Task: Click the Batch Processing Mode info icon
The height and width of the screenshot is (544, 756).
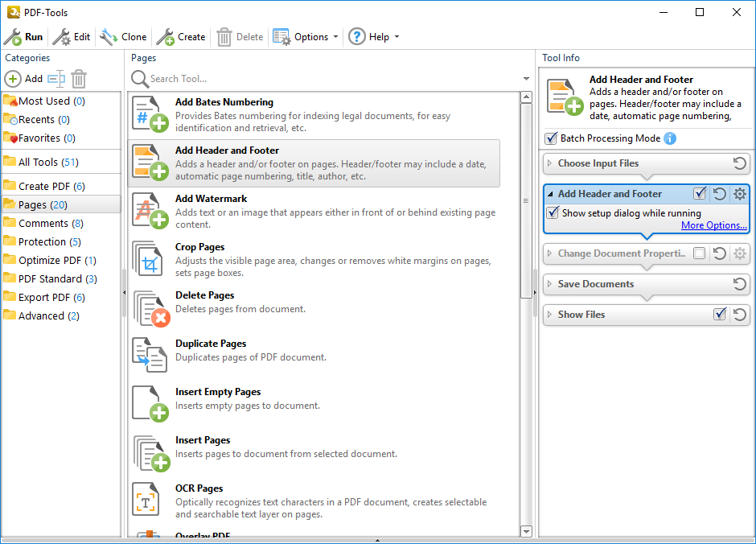Action: 670,138
